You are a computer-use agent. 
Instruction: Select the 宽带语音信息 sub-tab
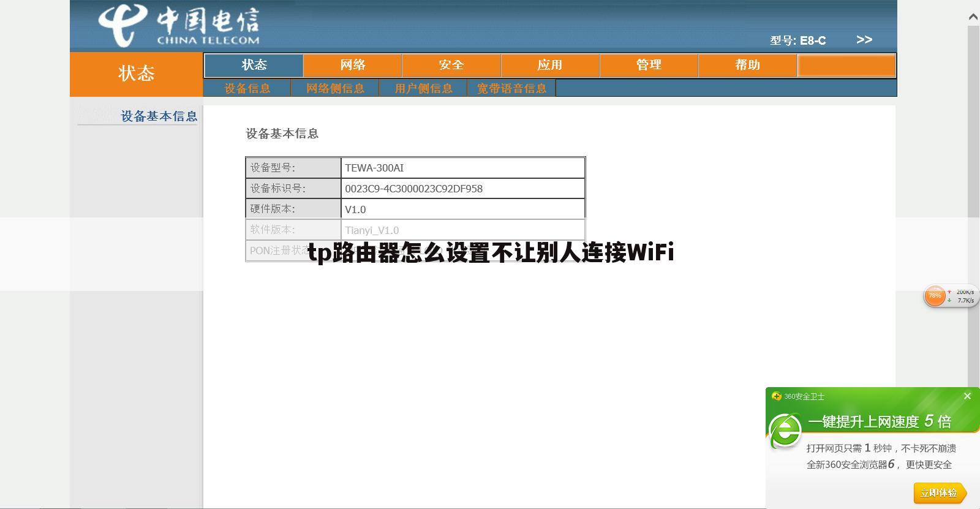(511, 88)
